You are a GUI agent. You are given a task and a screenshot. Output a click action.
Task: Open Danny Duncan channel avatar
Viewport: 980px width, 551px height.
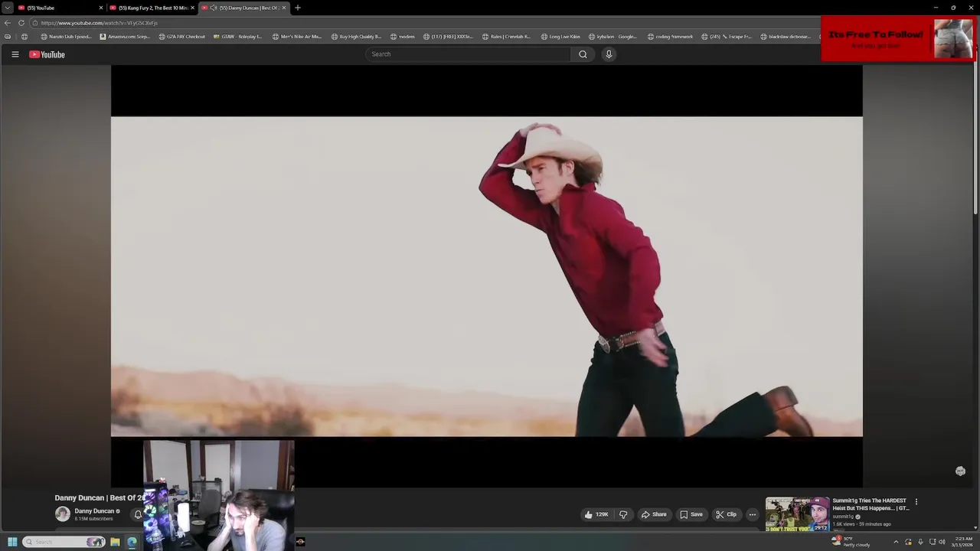pyautogui.click(x=63, y=514)
